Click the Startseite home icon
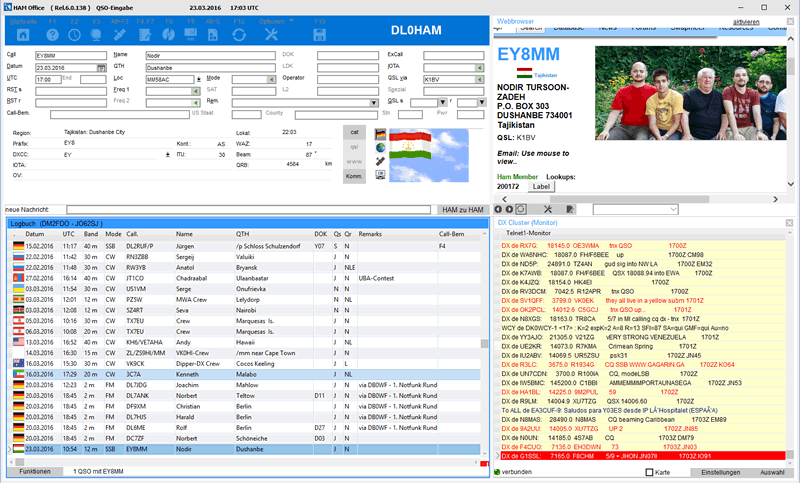The height and width of the screenshot is (483, 800). click(21, 36)
